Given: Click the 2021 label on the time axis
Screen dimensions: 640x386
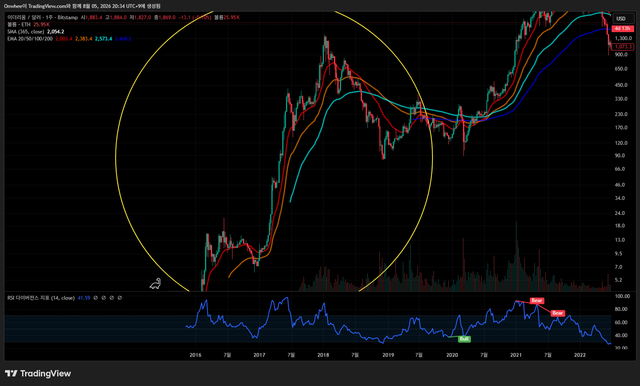Looking at the screenshot, I should coord(516,355).
